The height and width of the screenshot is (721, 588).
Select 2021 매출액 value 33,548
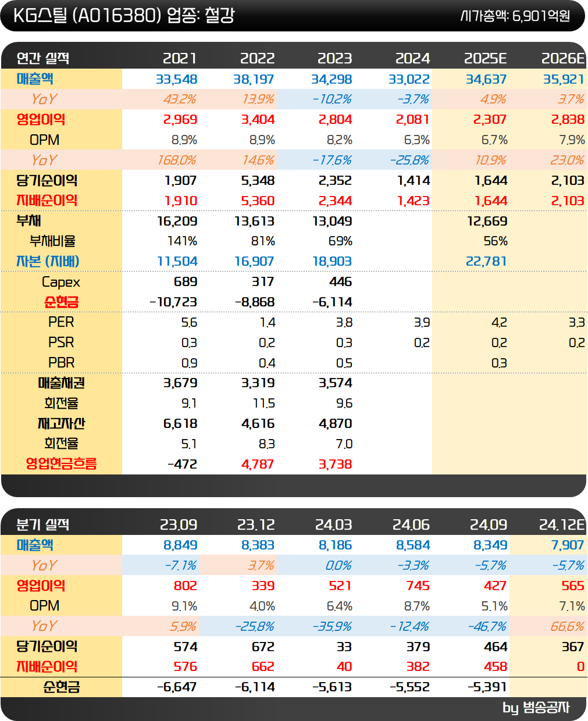177,79
